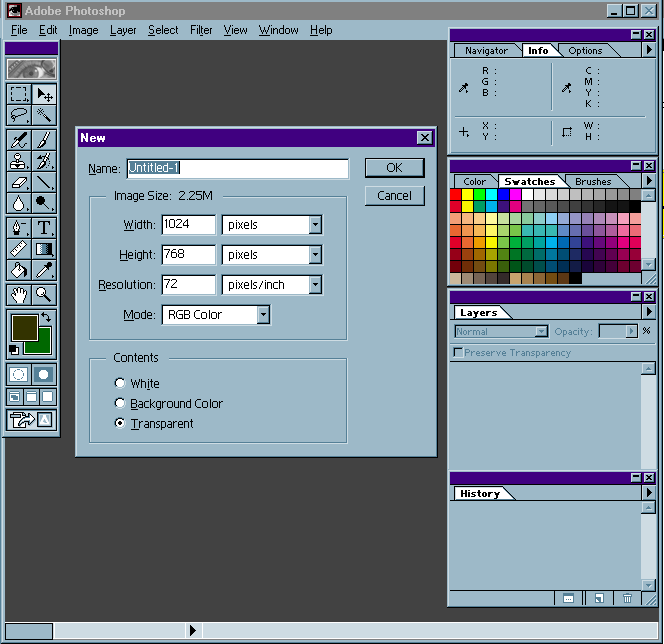Viewport: 664px width, 644px height.
Task: Select the History Brush tool
Action: [44, 161]
